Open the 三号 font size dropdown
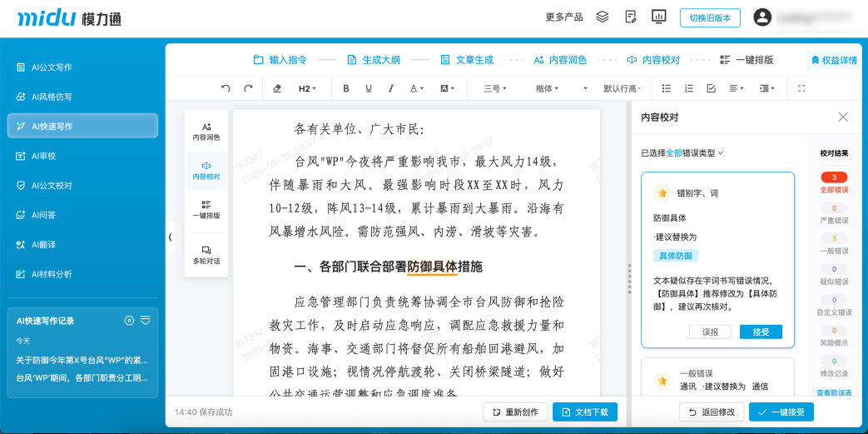 (495, 88)
